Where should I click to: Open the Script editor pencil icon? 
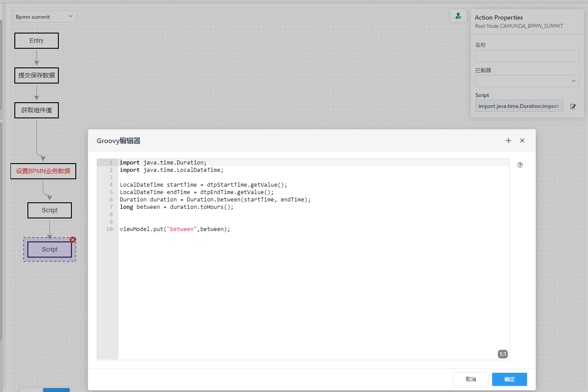[x=573, y=106]
